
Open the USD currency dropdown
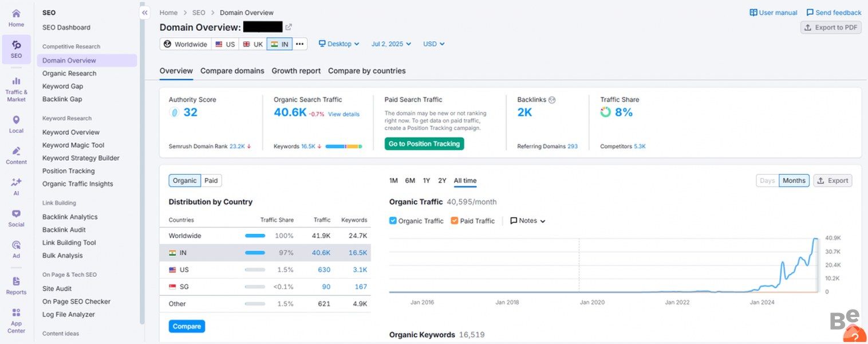(433, 44)
